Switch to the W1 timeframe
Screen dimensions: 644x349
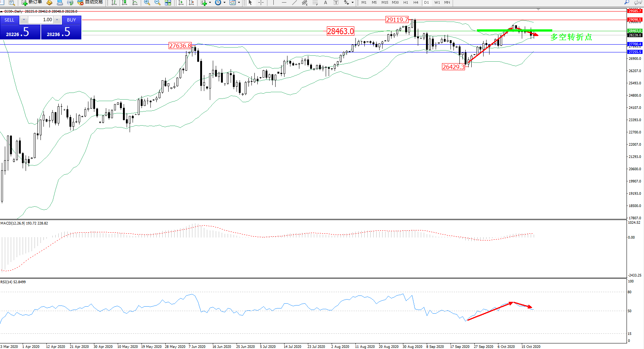click(x=437, y=3)
